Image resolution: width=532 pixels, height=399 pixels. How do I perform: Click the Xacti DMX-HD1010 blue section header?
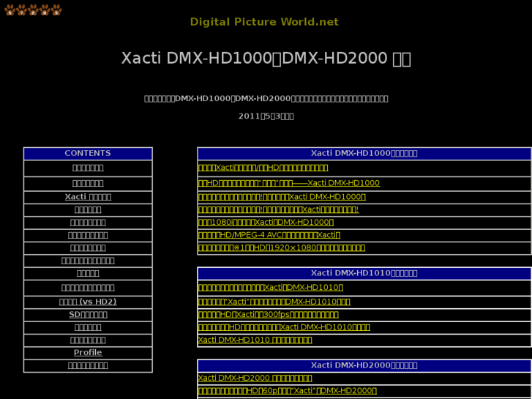pyautogui.click(x=364, y=273)
